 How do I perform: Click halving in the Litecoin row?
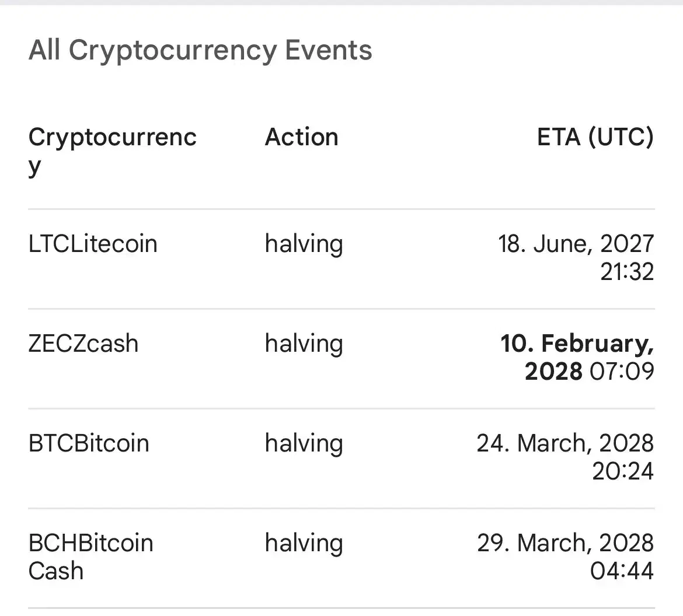pyautogui.click(x=304, y=244)
